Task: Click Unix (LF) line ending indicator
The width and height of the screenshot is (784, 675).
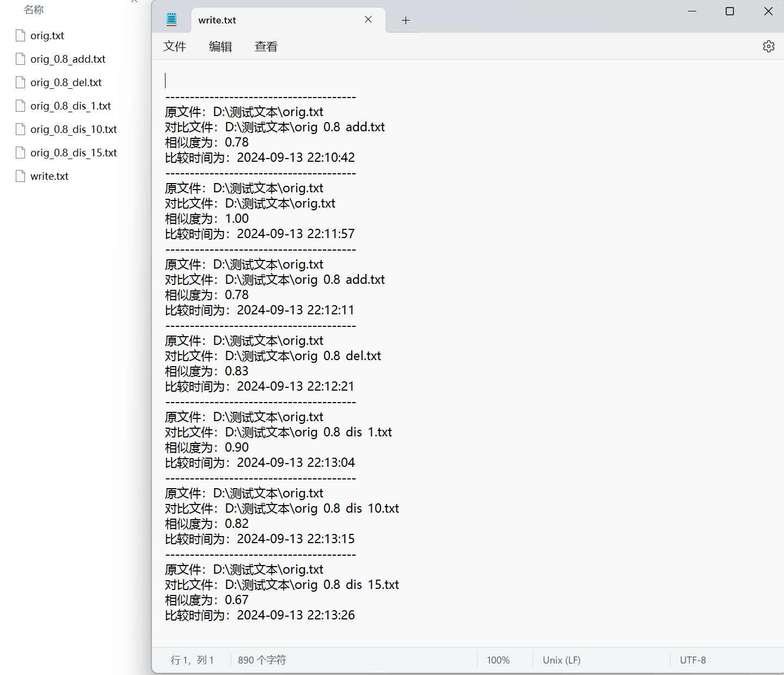Action: 561,660
